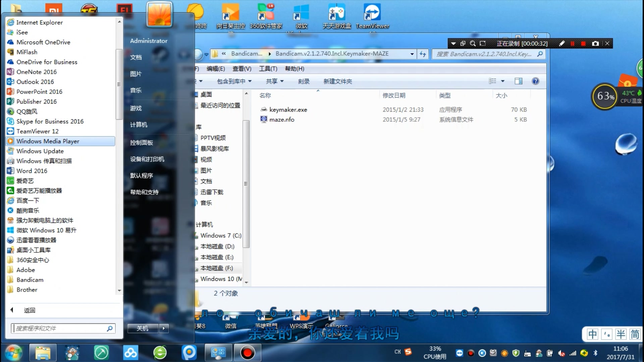This screenshot has width=644, height=362.
Task: Expand the shutdown options arrow next to 关机
Action: click(164, 328)
